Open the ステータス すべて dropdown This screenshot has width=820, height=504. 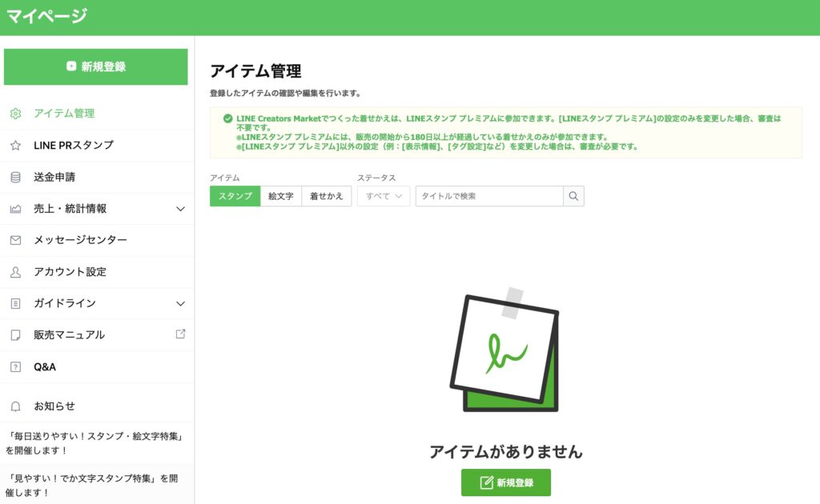coord(384,196)
